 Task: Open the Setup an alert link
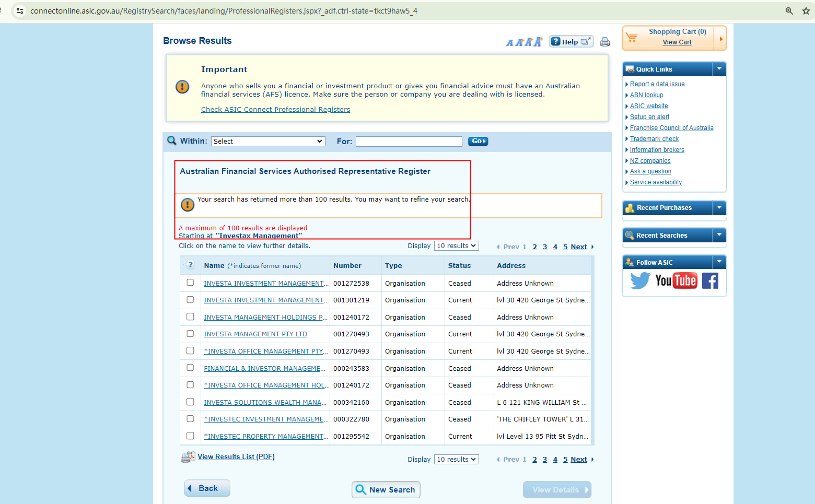point(649,117)
